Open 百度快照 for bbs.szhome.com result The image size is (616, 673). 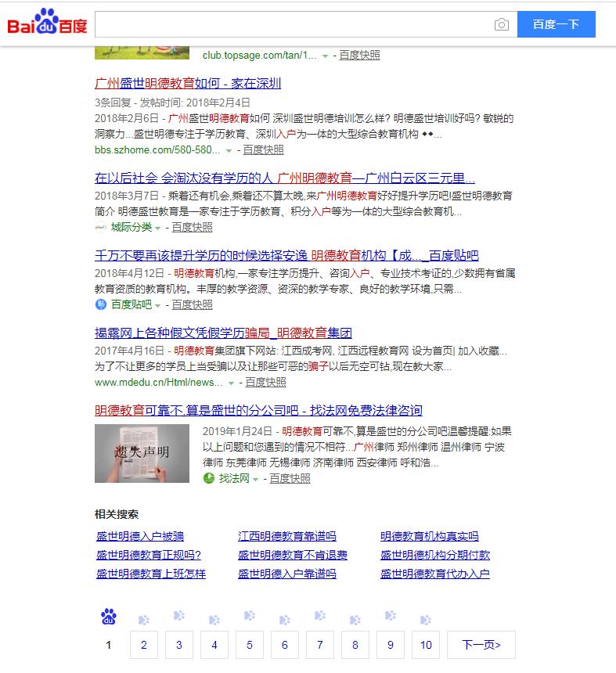[263, 149]
